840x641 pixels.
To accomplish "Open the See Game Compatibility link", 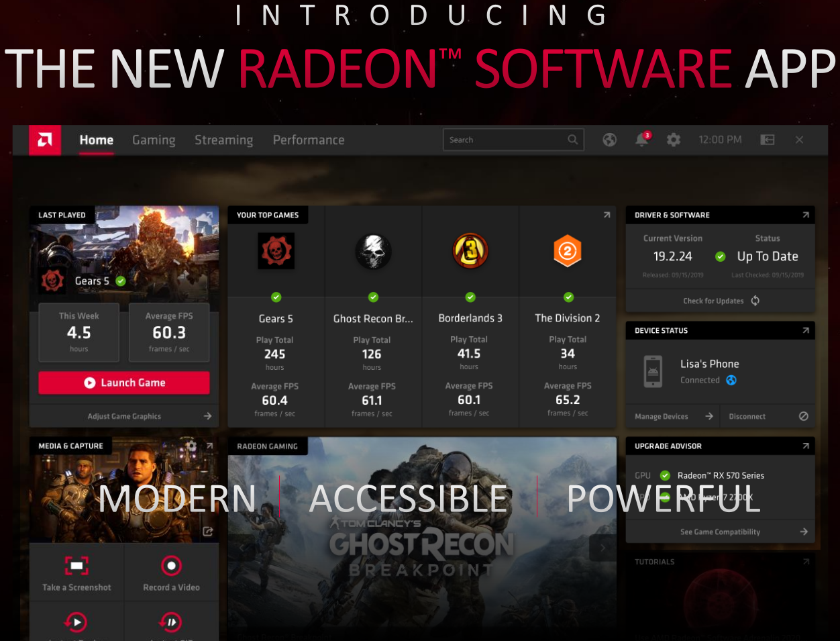I will pyautogui.click(x=721, y=532).
